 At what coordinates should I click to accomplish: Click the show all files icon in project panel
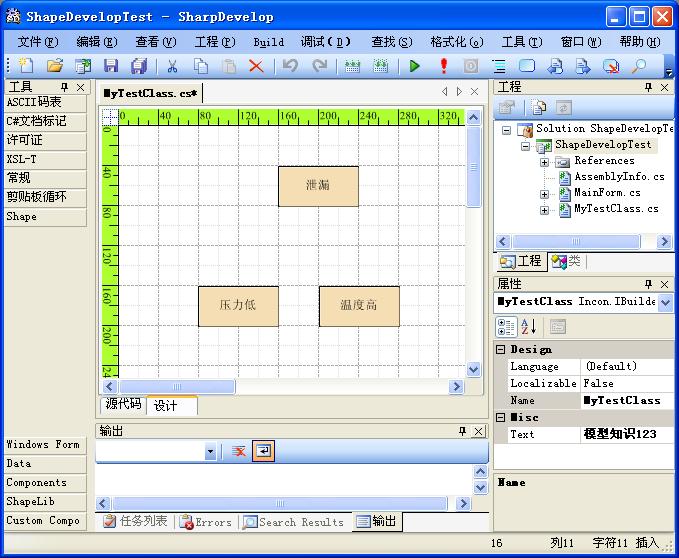pyautogui.click(x=539, y=107)
